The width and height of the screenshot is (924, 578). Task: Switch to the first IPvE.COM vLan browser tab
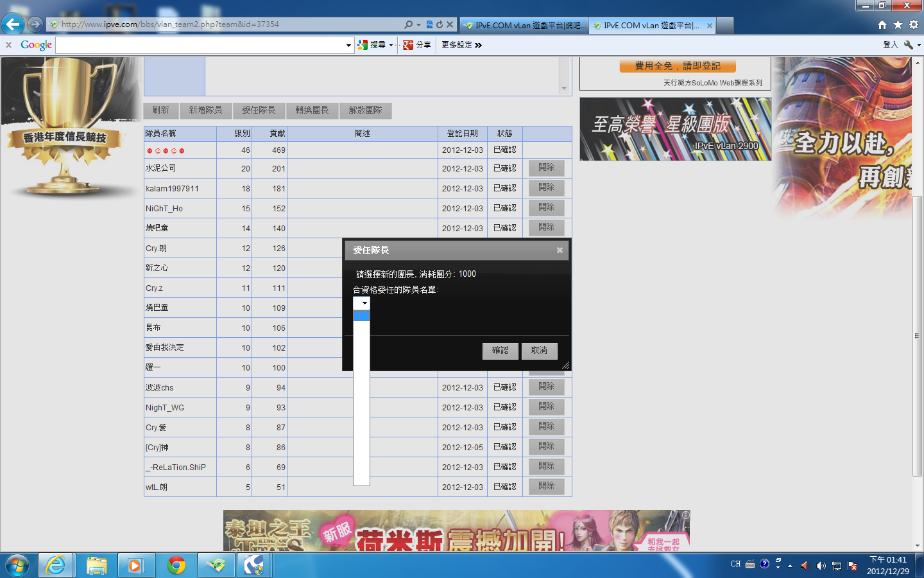pyautogui.click(x=524, y=26)
